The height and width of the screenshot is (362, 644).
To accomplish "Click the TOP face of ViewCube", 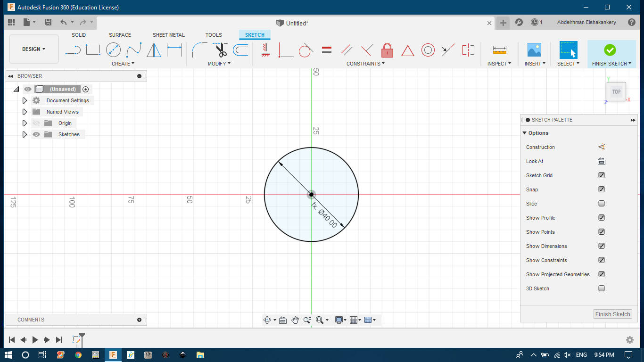I will 616,91.
